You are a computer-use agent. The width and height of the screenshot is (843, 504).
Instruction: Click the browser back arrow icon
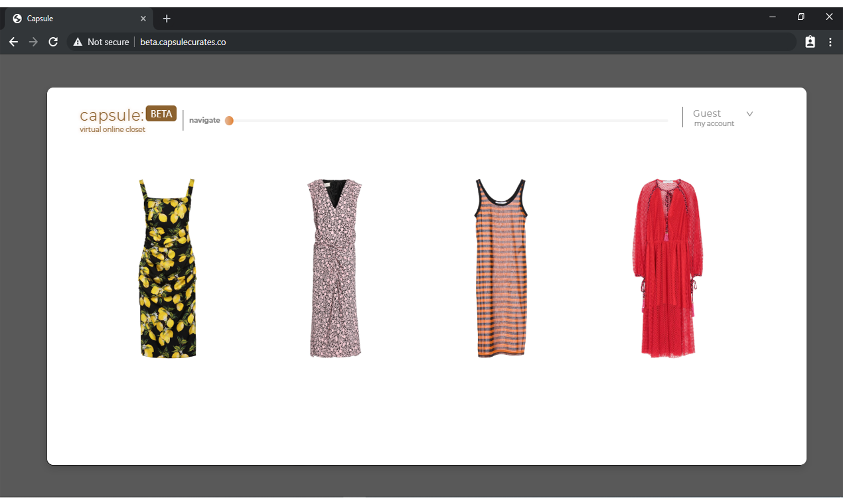pyautogui.click(x=13, y=42)
